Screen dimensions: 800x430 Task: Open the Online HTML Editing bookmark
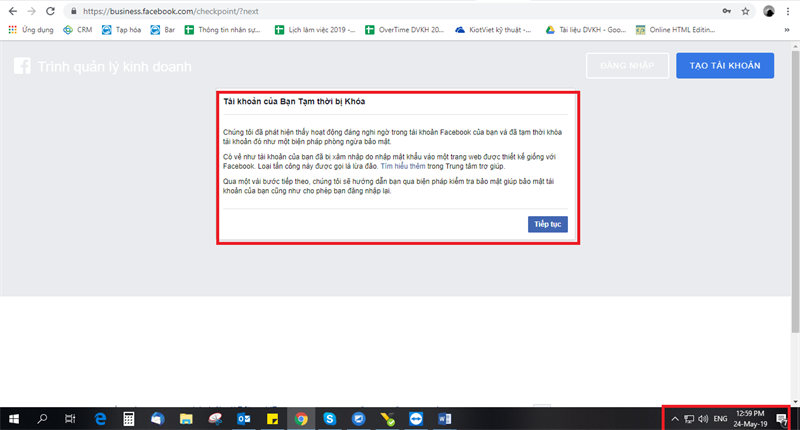click(x=676, y=30)
